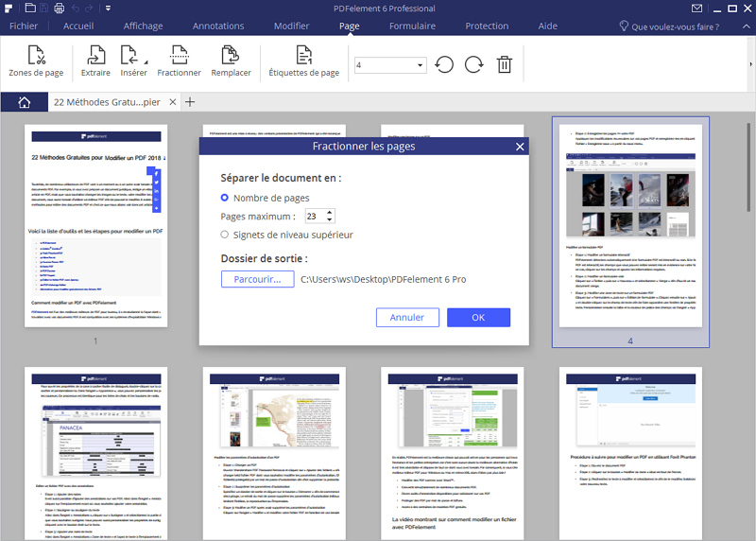Screen dimensions: 756x541
Task: Close the 22 Méthodes document tab
Action: (x=173, y=102)
